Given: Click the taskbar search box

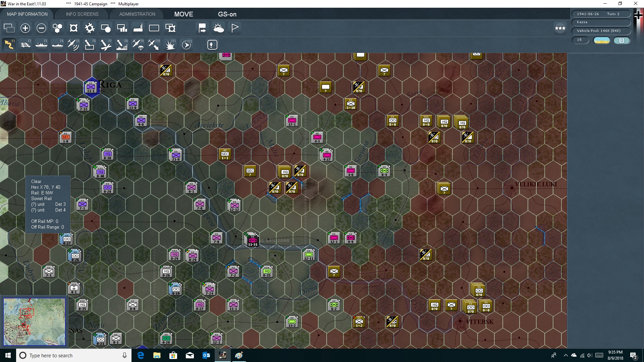Looking at the screenshot, I should pyautogui.click(x=74, y=355).
